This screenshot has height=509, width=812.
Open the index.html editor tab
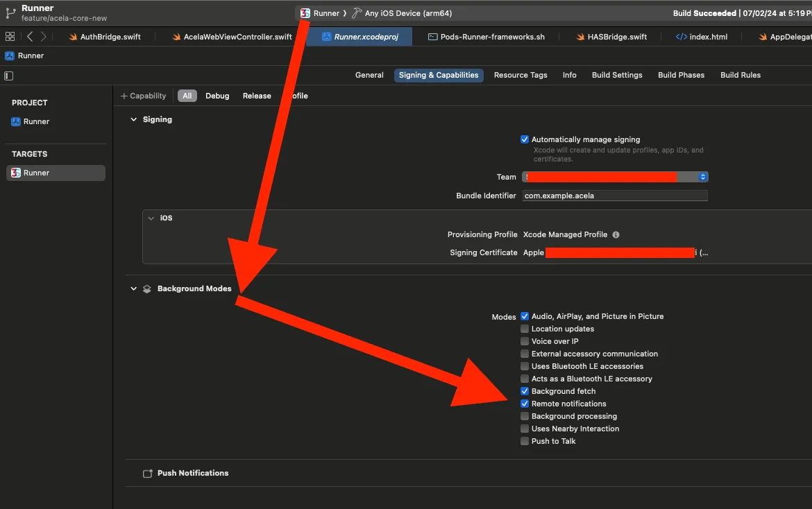pyautogui.click(x=702, y=37)
